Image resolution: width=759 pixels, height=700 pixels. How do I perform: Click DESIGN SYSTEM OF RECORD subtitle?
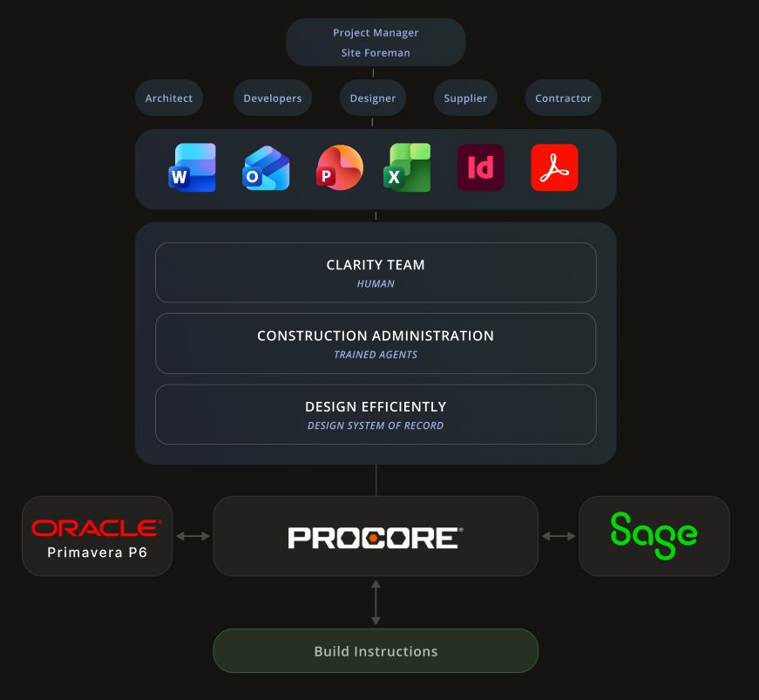376,425
